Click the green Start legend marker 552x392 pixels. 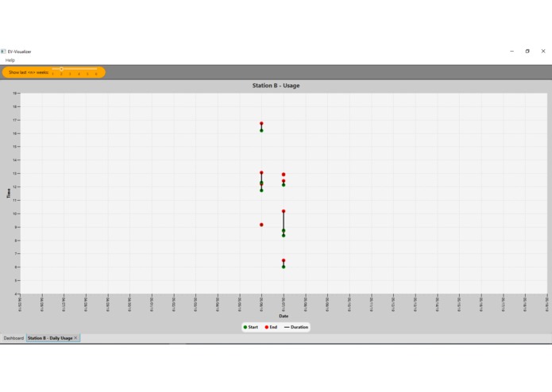(x=245, y=327)
